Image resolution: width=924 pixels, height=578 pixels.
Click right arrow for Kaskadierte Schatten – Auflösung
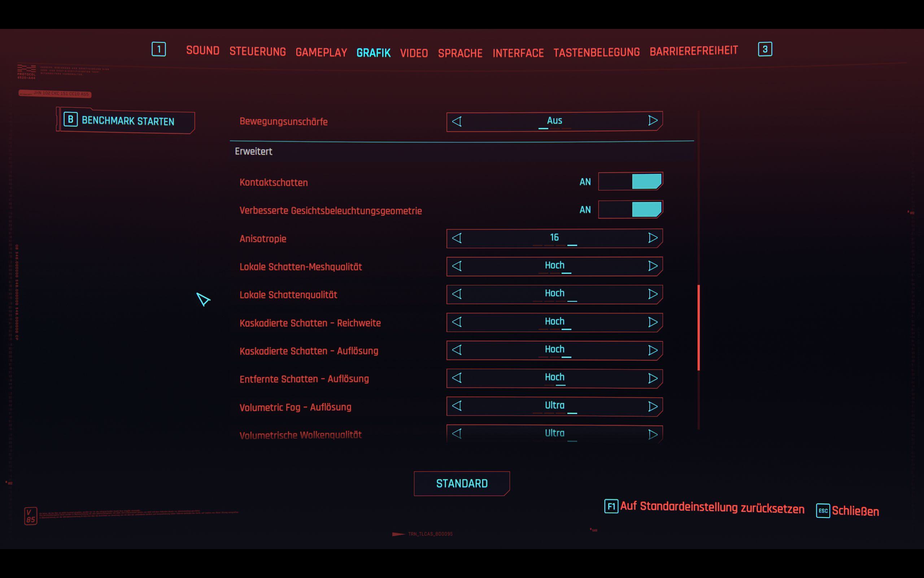coord(653,350)
